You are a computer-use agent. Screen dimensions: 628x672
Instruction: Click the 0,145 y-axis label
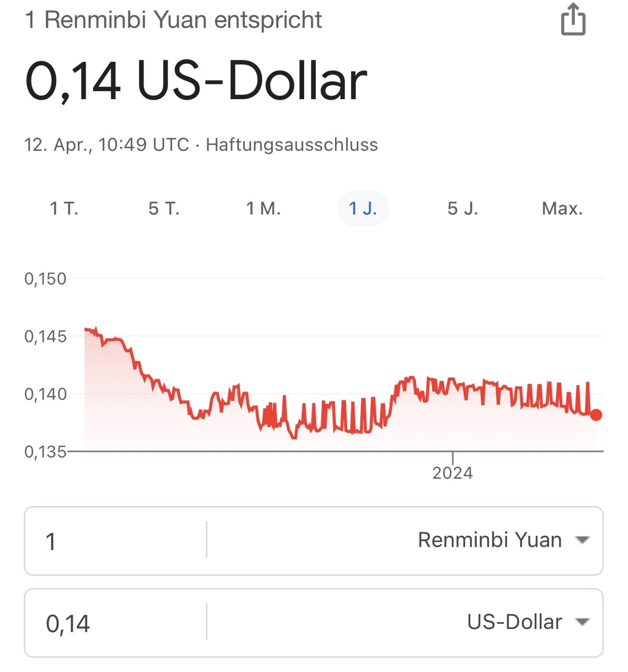coord(45,337)
